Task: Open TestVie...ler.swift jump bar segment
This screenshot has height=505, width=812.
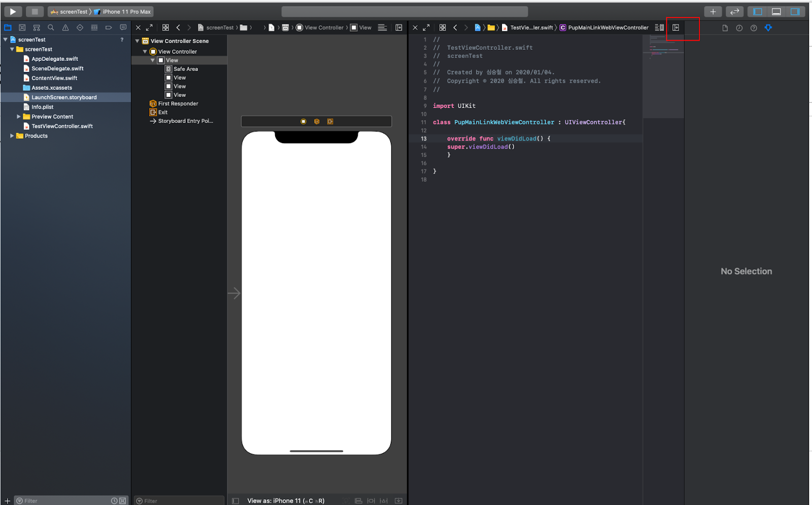Action: [527, 27]
